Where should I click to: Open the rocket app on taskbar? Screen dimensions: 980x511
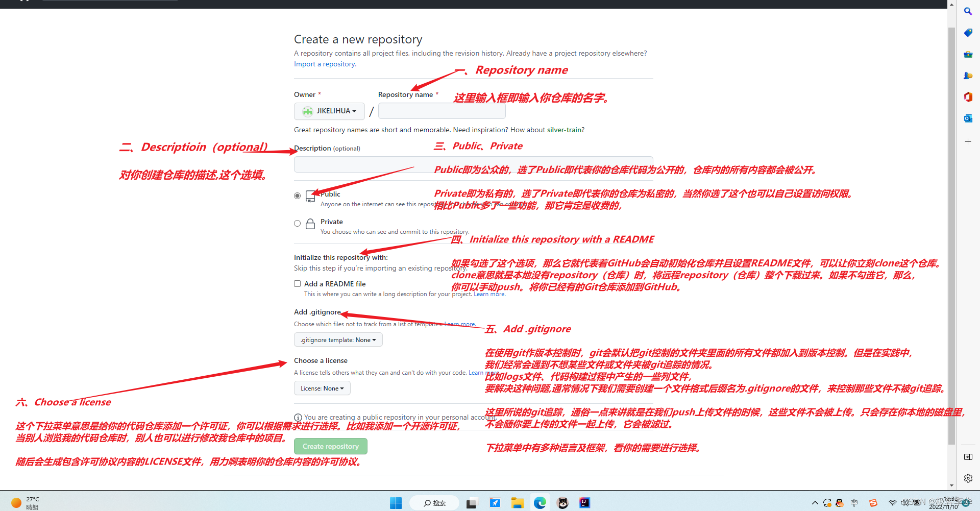pos(495,503)
